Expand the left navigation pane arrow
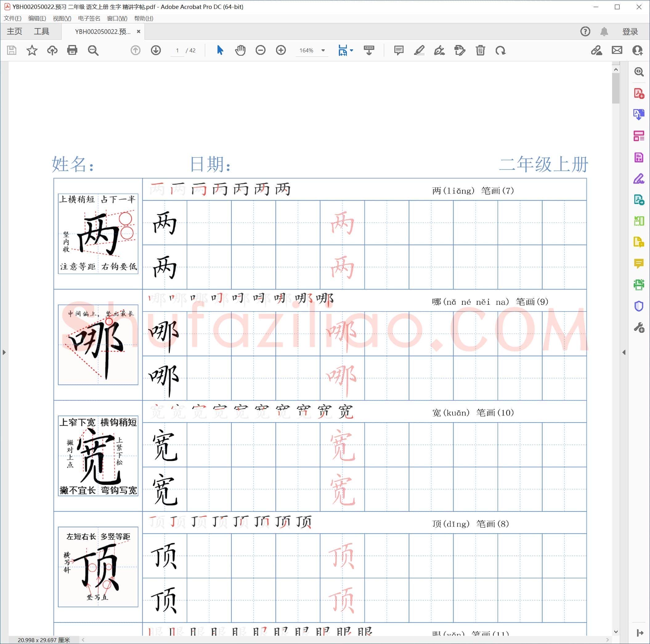This screenshot has width=650, height=644. pyautogui.click(x=4, y=352)
